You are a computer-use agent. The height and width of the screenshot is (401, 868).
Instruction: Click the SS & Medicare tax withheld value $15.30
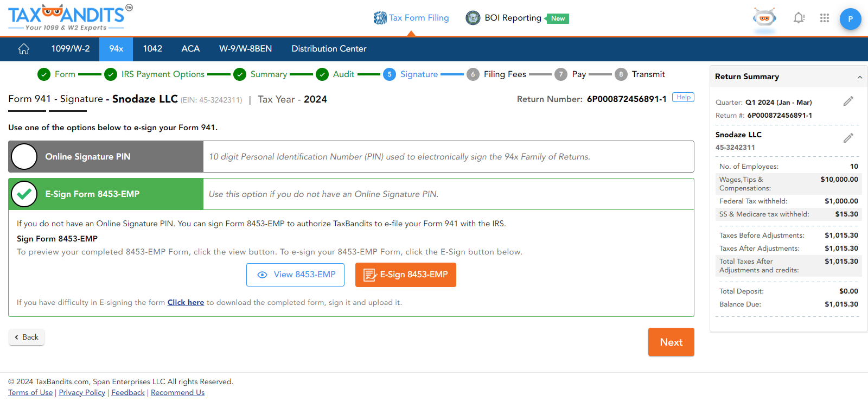[x=846, y=214]
